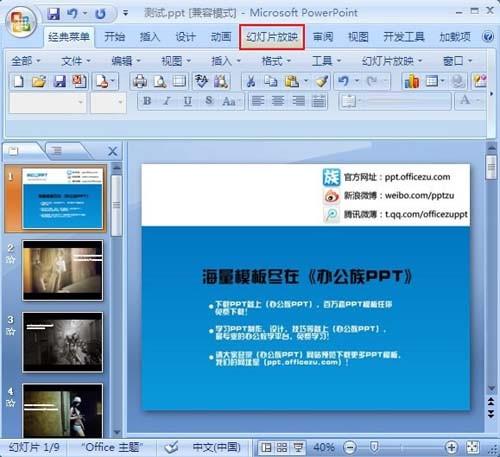Screen dimensions: 500x457
Task: Open the 编辑 classic menu
Action: 126,61
